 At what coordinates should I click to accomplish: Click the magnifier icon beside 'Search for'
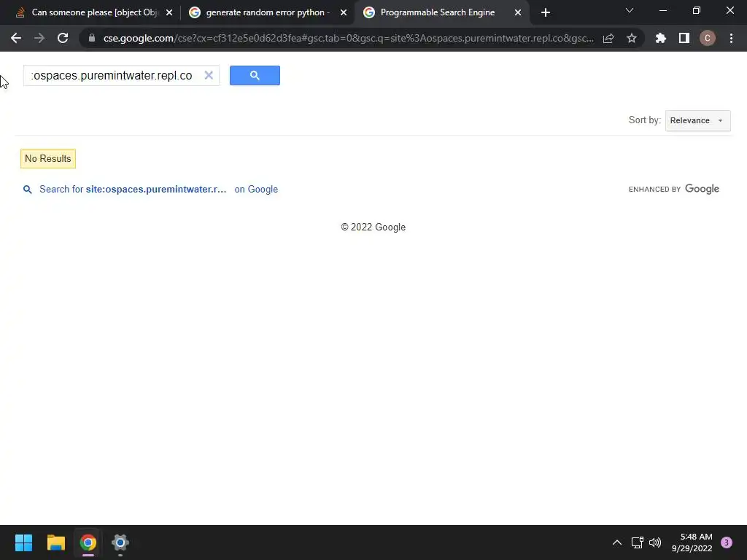click(x=28, y=190)
